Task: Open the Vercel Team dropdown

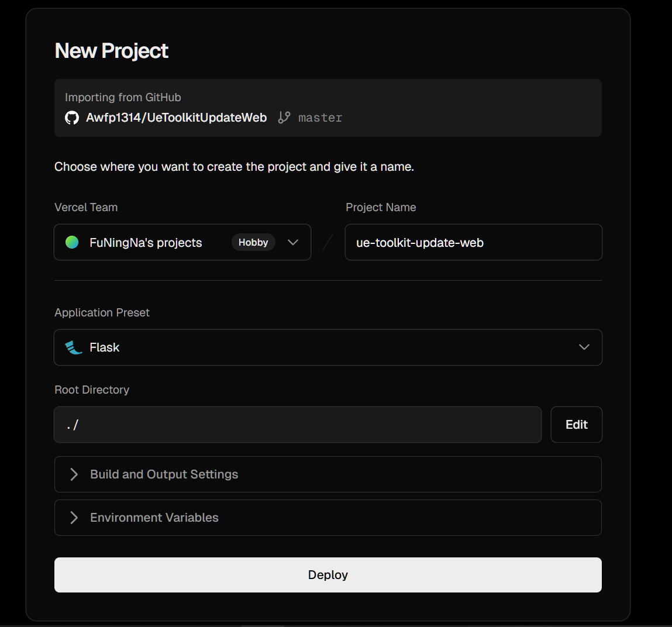Action: coord(182,242)
